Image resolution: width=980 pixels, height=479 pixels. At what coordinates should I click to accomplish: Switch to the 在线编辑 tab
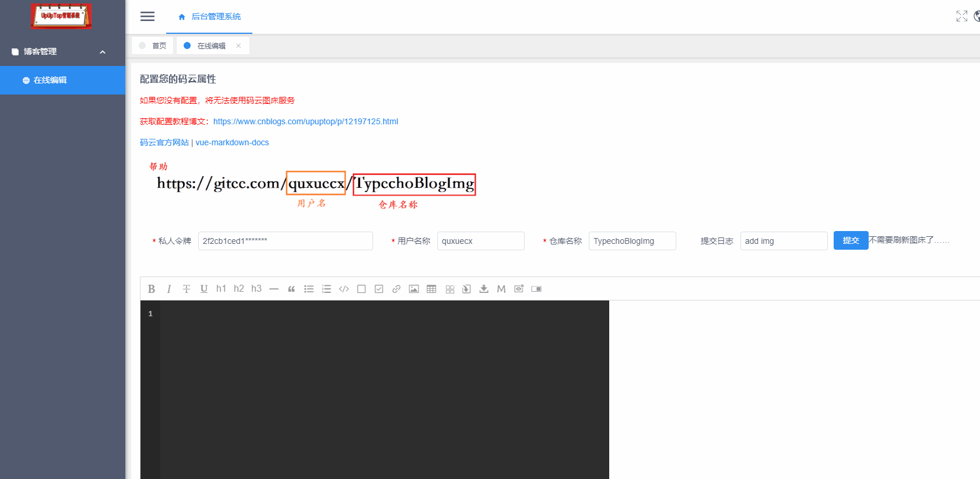pos(212,46)
